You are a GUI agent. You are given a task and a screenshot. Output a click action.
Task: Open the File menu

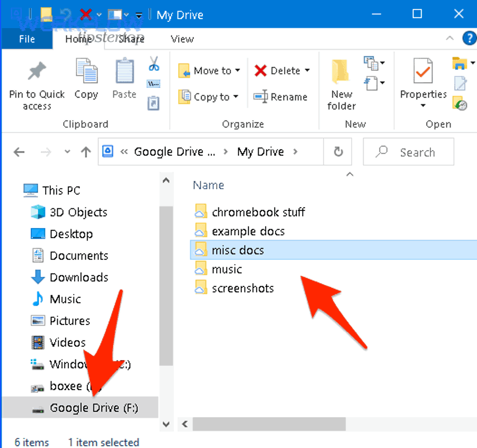coord(26,39)
